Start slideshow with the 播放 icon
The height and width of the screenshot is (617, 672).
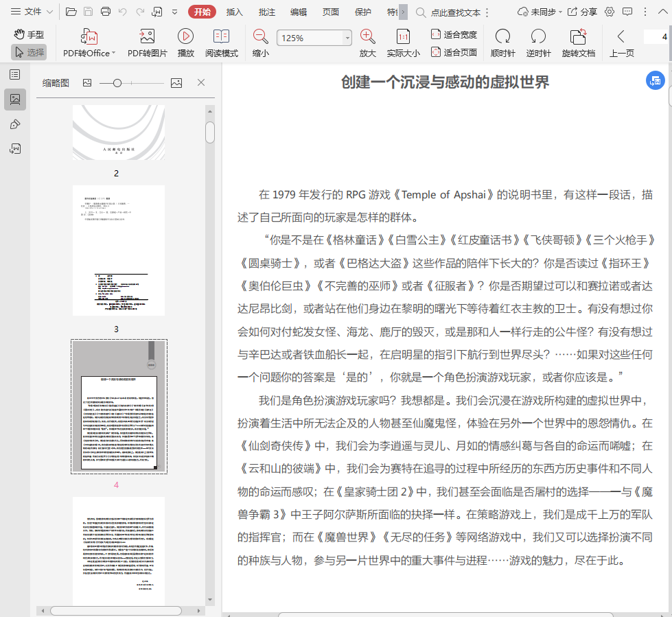pos(185,37)
